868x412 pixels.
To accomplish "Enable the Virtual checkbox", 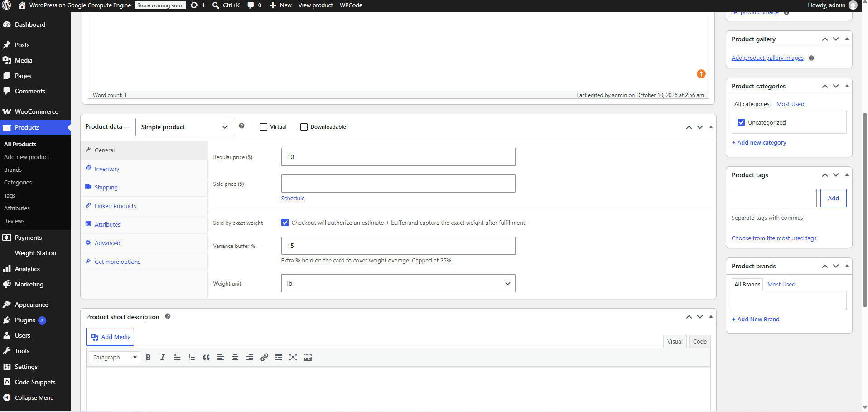I will (264, 127).
